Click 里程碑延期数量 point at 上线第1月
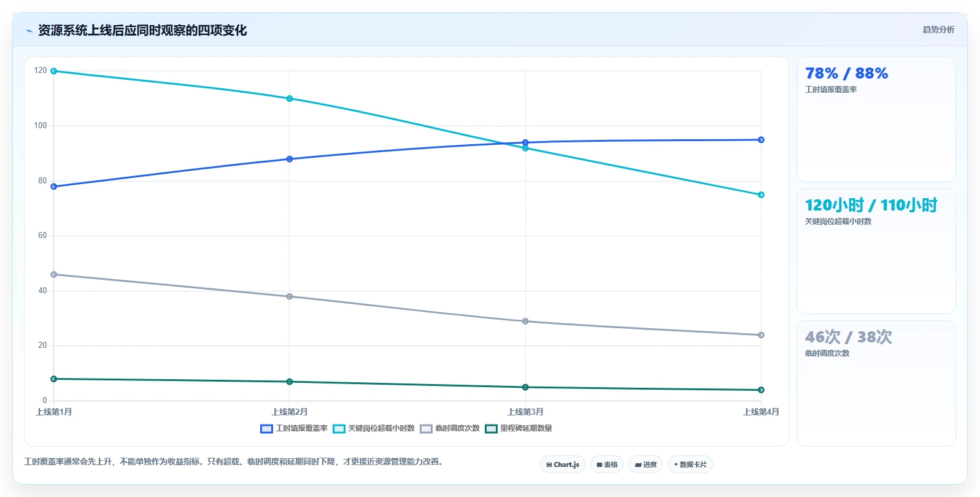The width and height of the screenshot is (980, 497). point(54,379)
